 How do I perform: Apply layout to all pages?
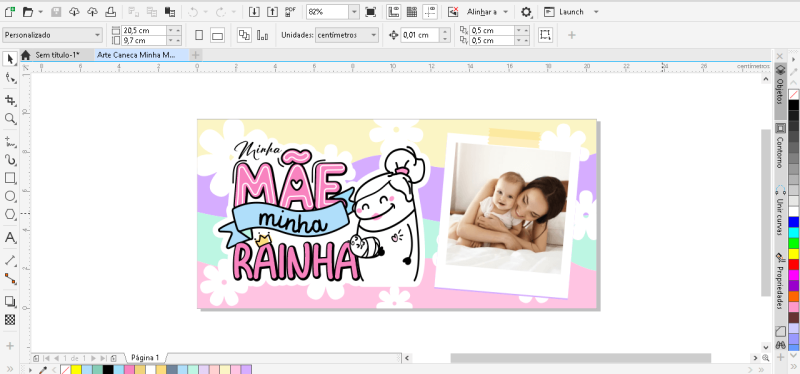244,35
